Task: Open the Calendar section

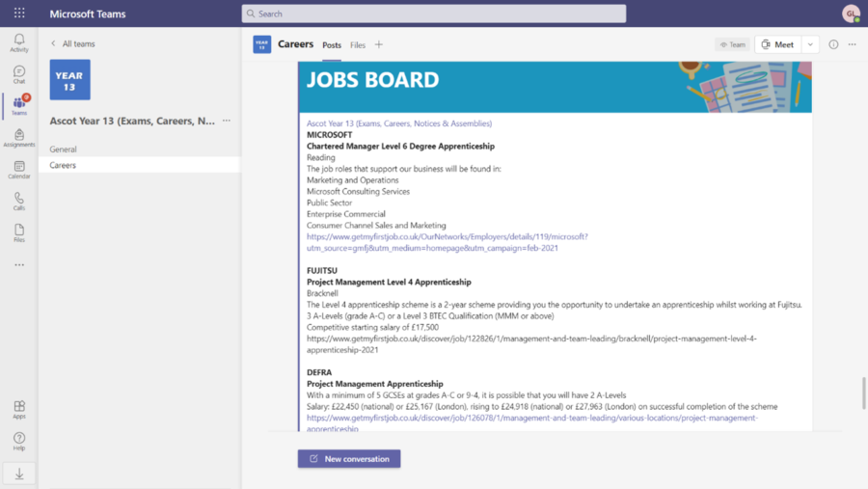Action: click(x=19, y=170)
